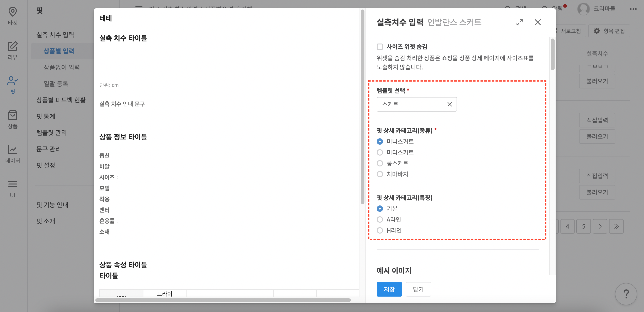Enable the 사이즈 위젯 숨김 checkbox
The width and height of the screenshot is (644, 312).
tap(380, 46)
